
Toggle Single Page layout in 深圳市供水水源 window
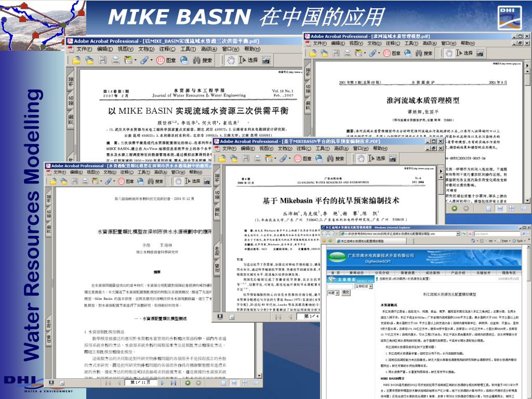tap(223, 383)
